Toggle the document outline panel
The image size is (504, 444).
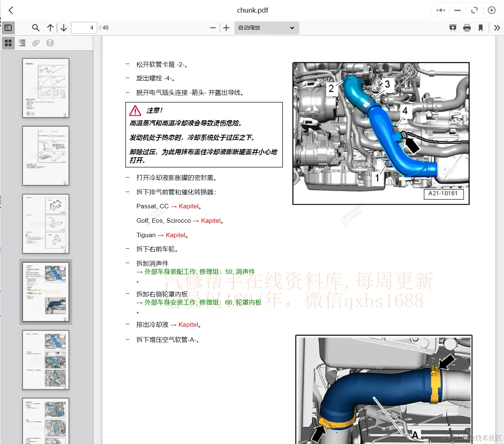(x=22, y=43)
